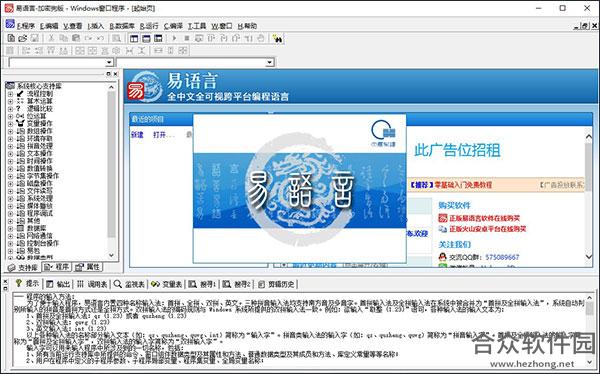
Task: Click the icon beside 变量操作
Action: [20, 123]
